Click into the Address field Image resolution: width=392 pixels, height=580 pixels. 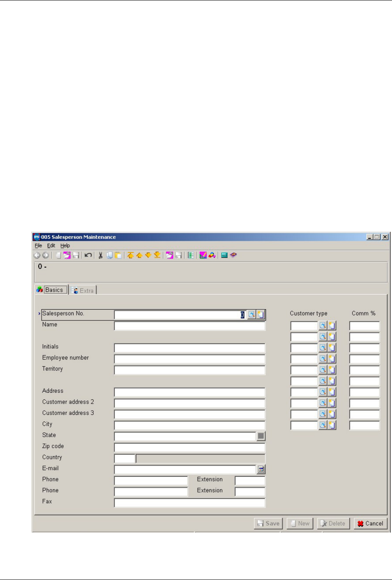tap(190, 392)
